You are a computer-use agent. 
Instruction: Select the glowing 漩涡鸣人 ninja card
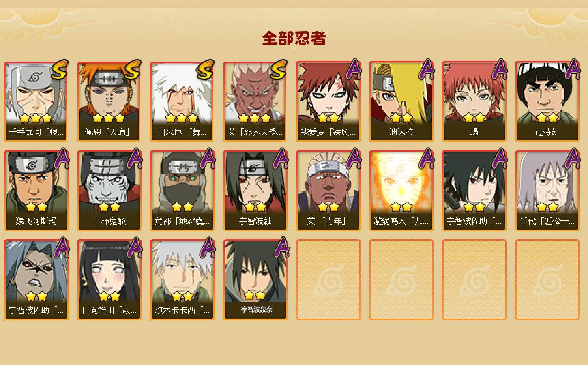coord(401,191)
